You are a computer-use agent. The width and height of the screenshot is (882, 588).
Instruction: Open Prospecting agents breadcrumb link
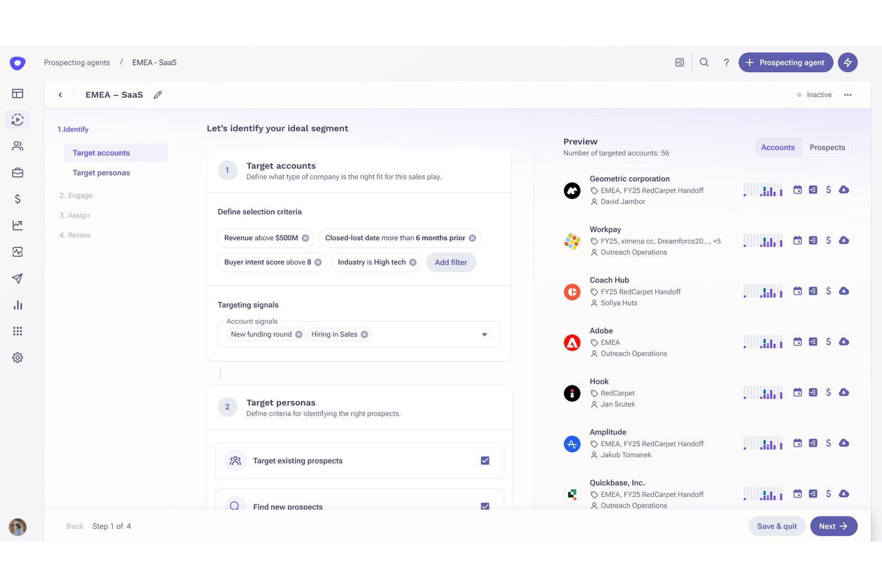click(x=77, y=63)
